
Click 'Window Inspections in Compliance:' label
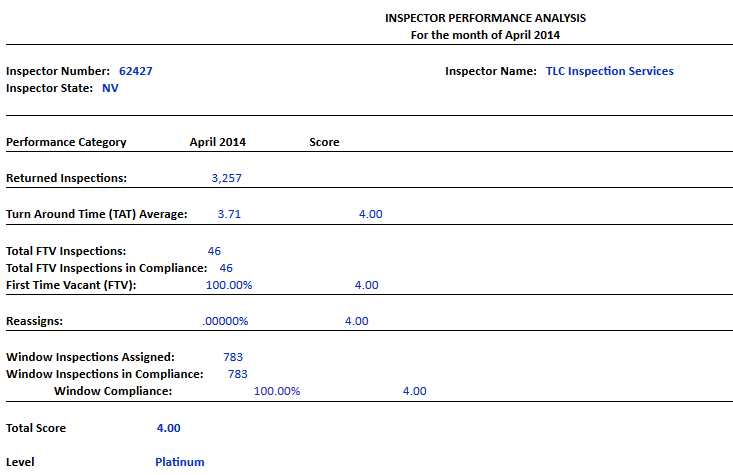105,374
